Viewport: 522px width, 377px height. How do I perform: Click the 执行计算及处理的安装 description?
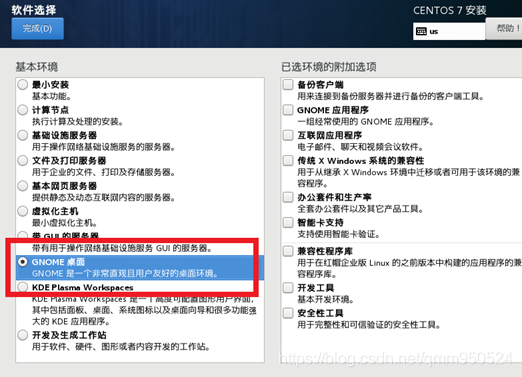78,122
